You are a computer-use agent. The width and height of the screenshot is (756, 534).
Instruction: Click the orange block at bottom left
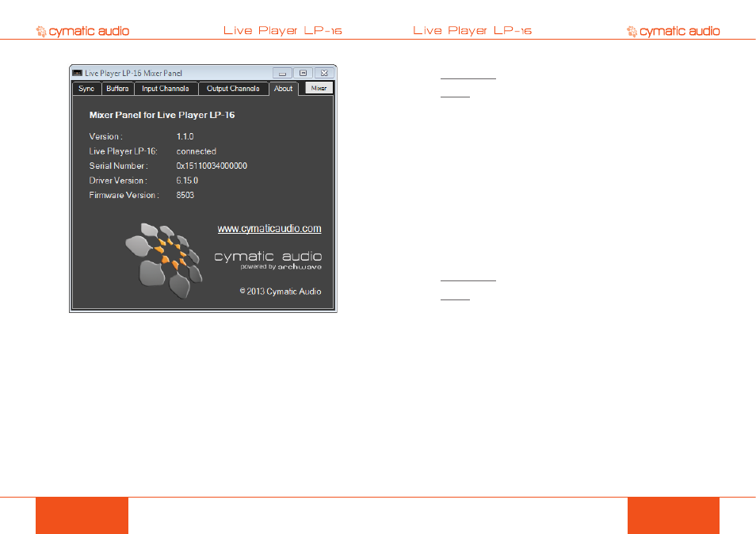[82, 516]
